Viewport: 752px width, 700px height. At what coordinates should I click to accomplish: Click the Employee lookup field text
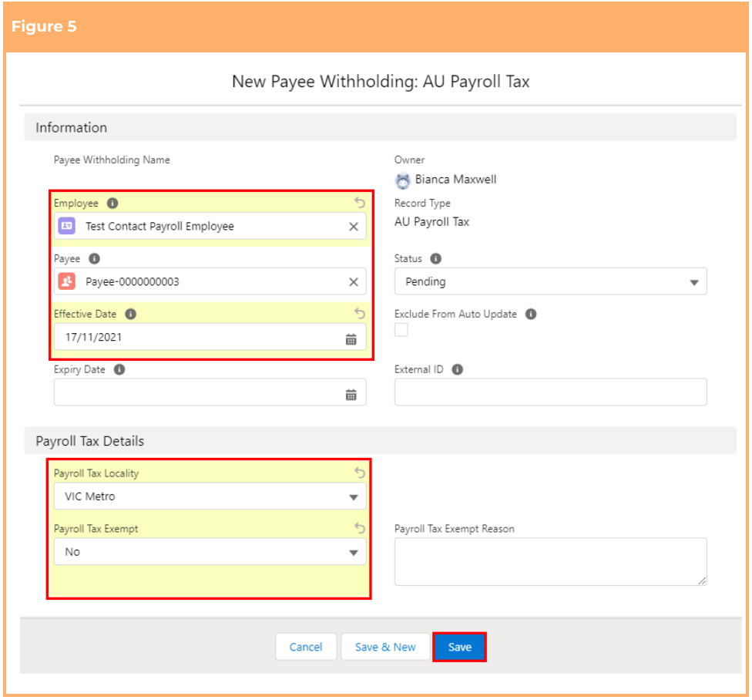(x=159, y=227)
